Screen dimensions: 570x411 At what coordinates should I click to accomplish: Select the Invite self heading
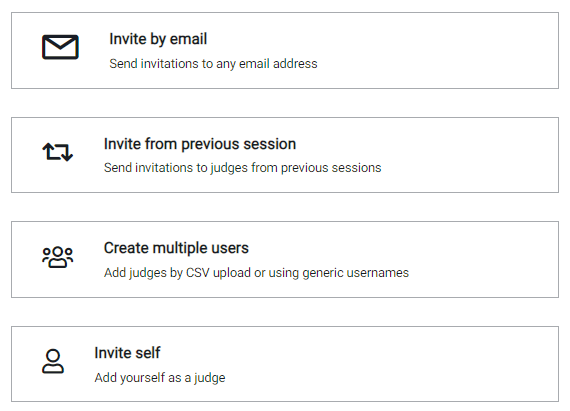[x=127, y=352]
